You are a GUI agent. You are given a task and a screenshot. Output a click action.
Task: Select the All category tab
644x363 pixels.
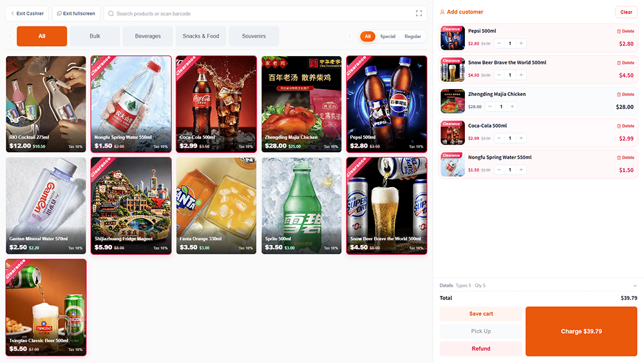point(42,36)
